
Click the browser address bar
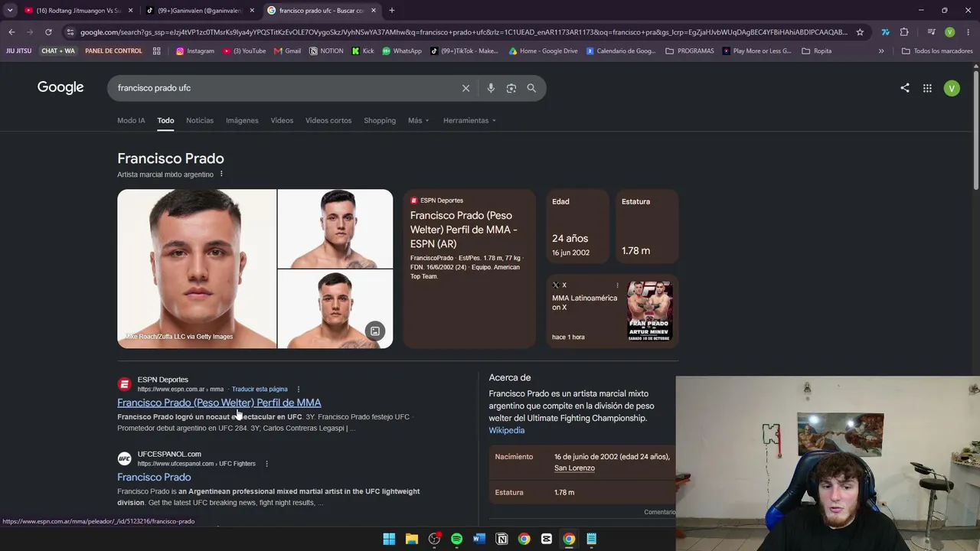[x=464, y=32]
